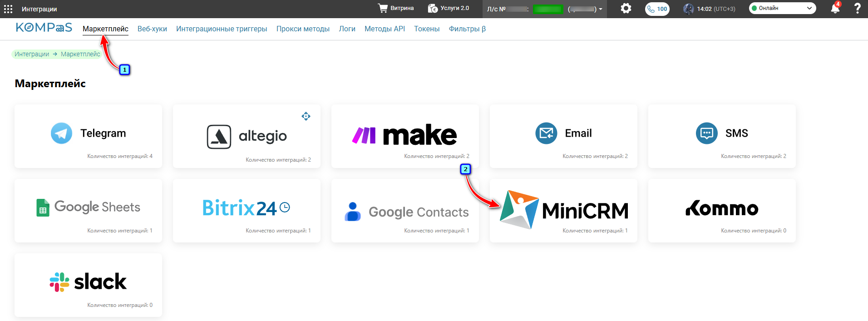Click Услуги 2.0 label

[x=455, y=8]
